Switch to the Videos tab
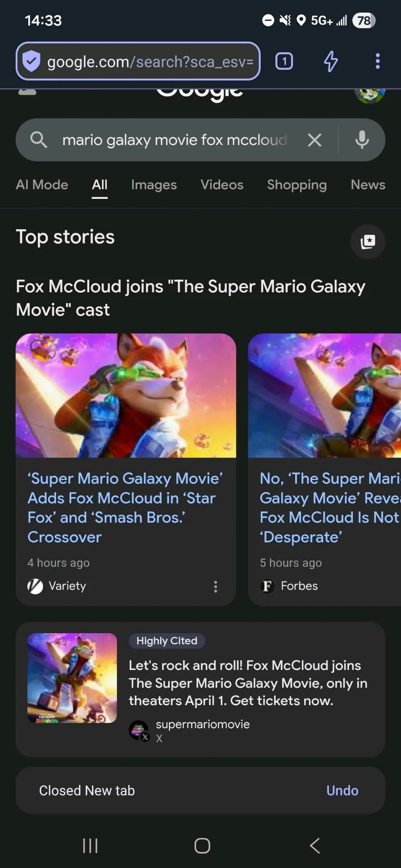This screenshot has width=401, height=868. click(x=222, y=185)
